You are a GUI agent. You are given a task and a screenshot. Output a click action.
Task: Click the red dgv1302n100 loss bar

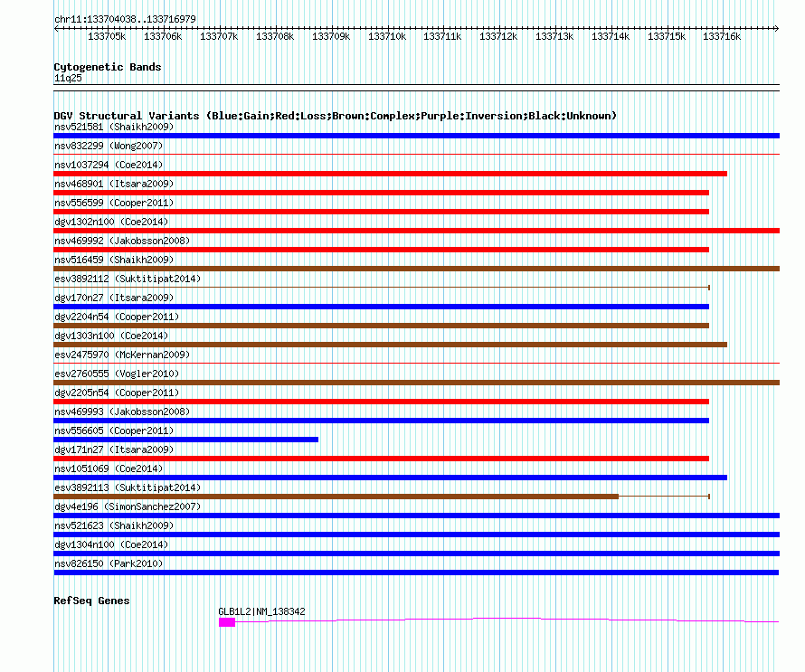(x=416, y=231)
